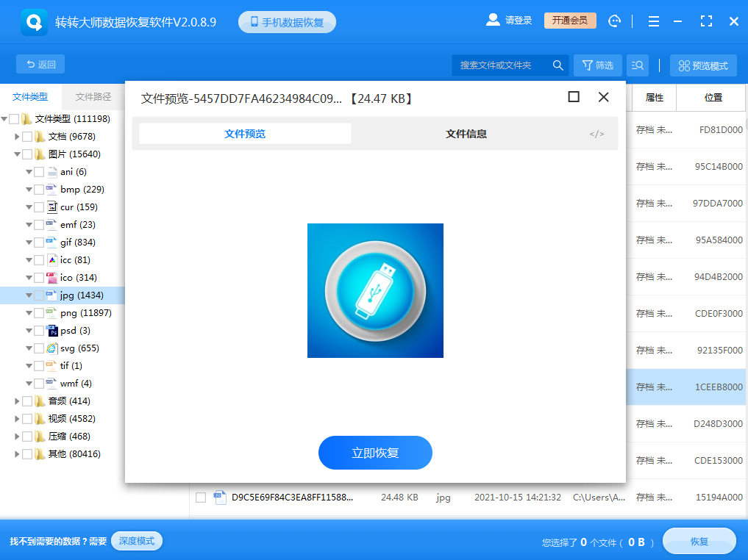Screen dimensions: 748x560
Task: Click the 立即恢复 recover button
Action: tap(375, 453)
